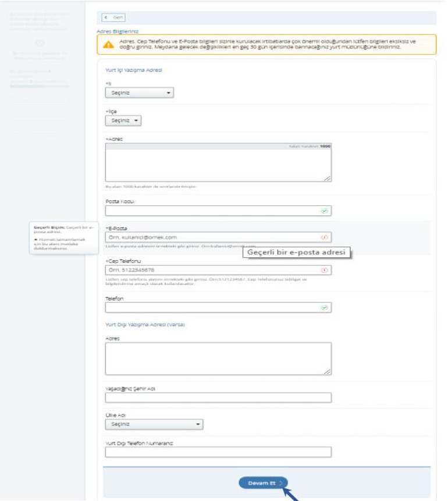Expand the İlçe dropdown list
The image size is (448, 501).
(123, 120)
